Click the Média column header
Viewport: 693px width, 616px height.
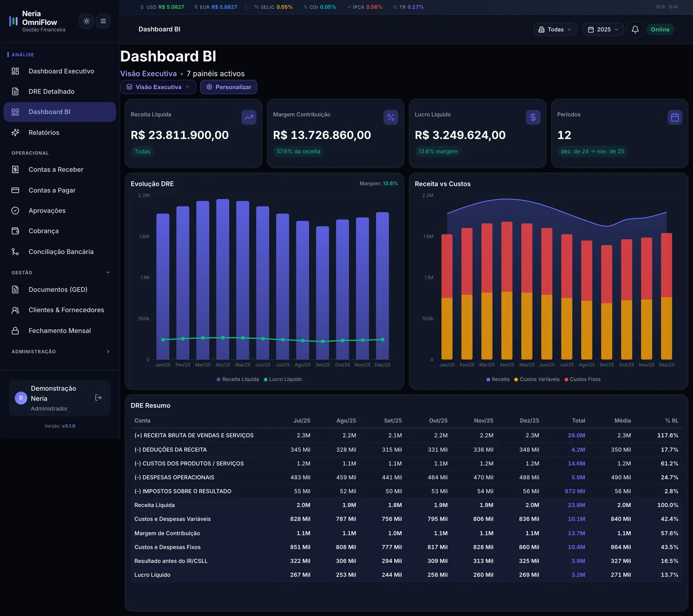[x=622, y=421]
